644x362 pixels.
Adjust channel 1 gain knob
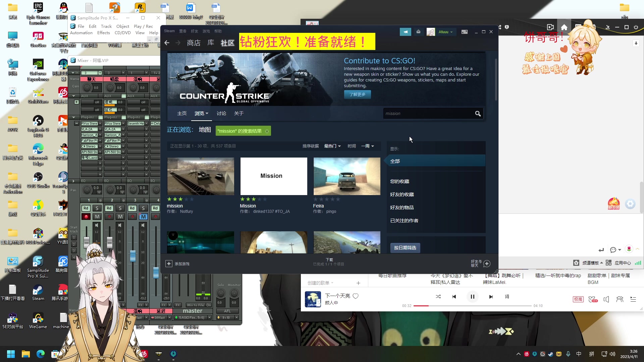87,88
